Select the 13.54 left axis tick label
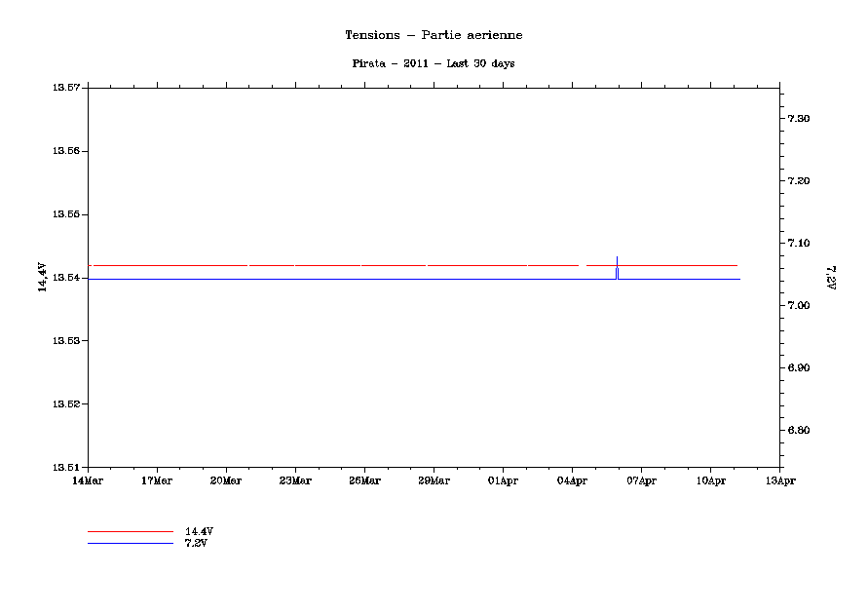This screenshot has width=868, height=614. (65, 278)
